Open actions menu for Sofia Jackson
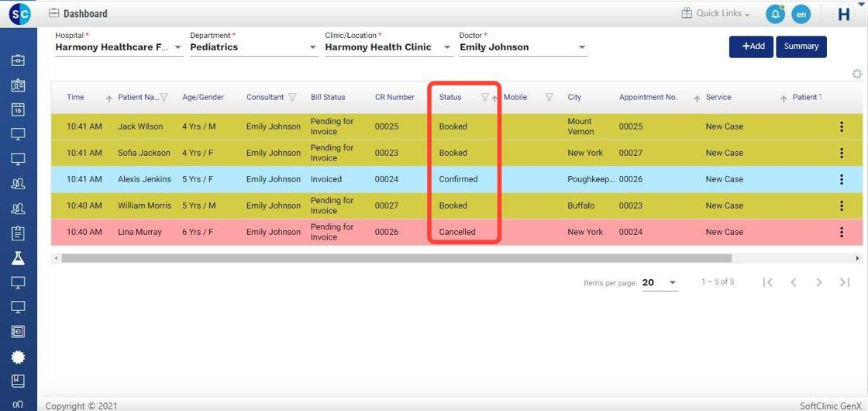The height and width of the screenshot is (411, 868). pyautogui.click(x=842, y=153)
